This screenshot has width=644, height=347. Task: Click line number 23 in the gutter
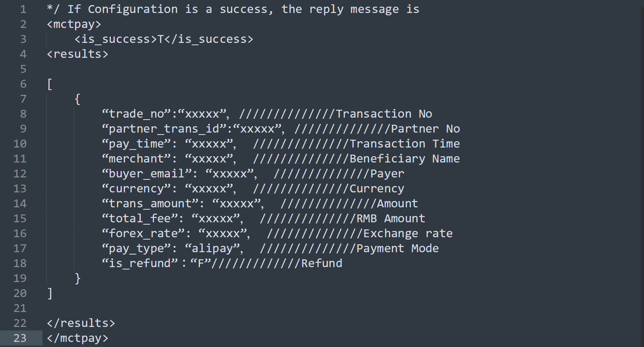pos(20,338)
